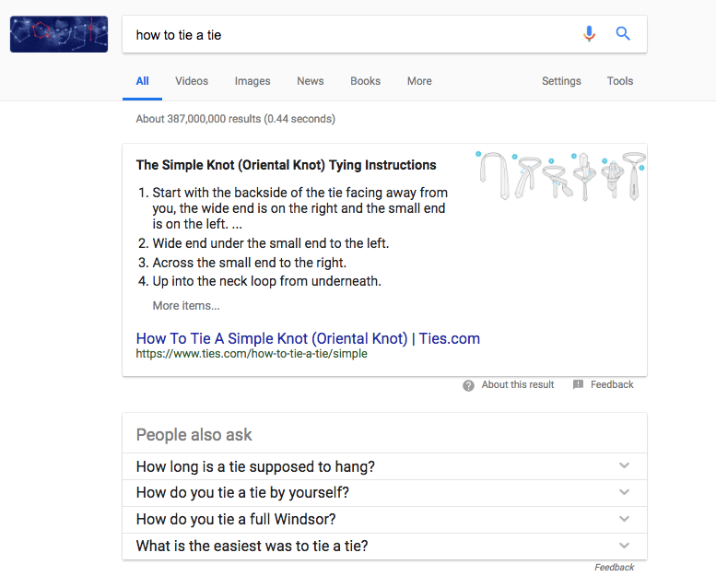Click the question mark About this result icon

pyautogui.click(x=469, y=385)
